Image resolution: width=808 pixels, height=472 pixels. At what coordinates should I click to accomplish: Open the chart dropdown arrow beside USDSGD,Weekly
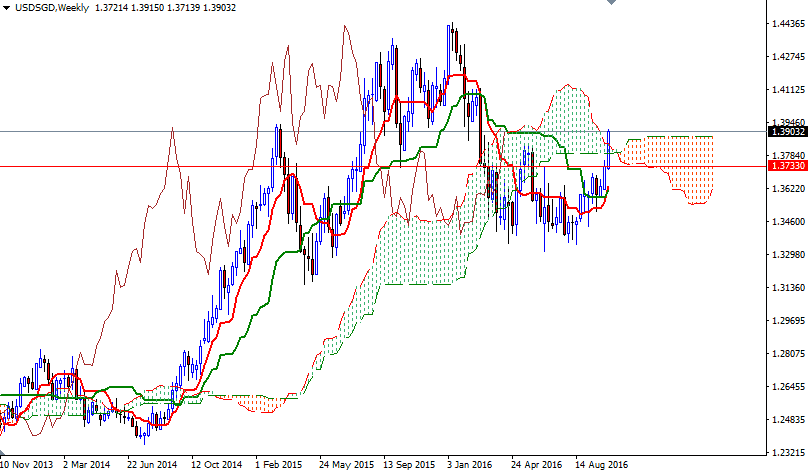click(x=6, y=8)
